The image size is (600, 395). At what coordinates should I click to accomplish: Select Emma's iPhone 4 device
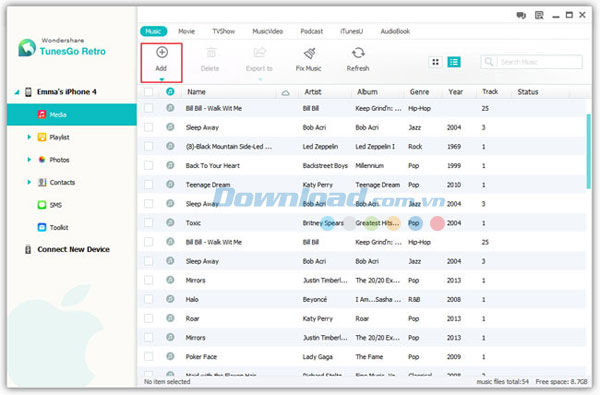[x=67, y=92]
